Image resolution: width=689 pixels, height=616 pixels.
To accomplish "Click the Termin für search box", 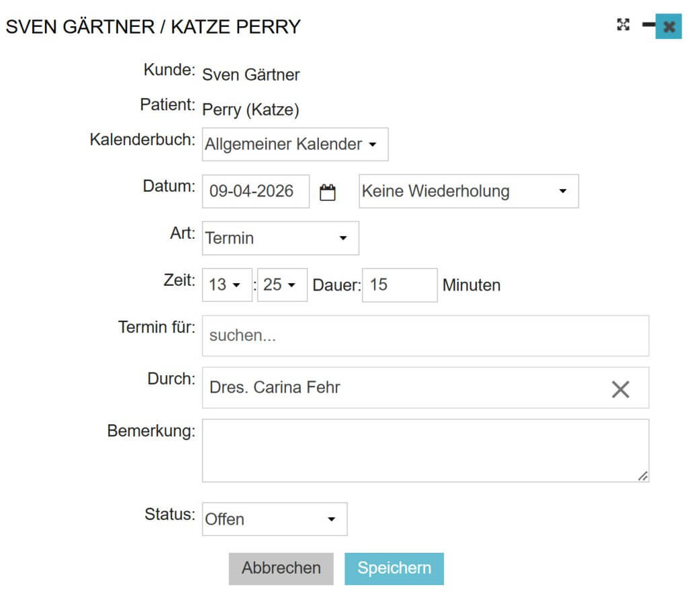I will 425,336.
